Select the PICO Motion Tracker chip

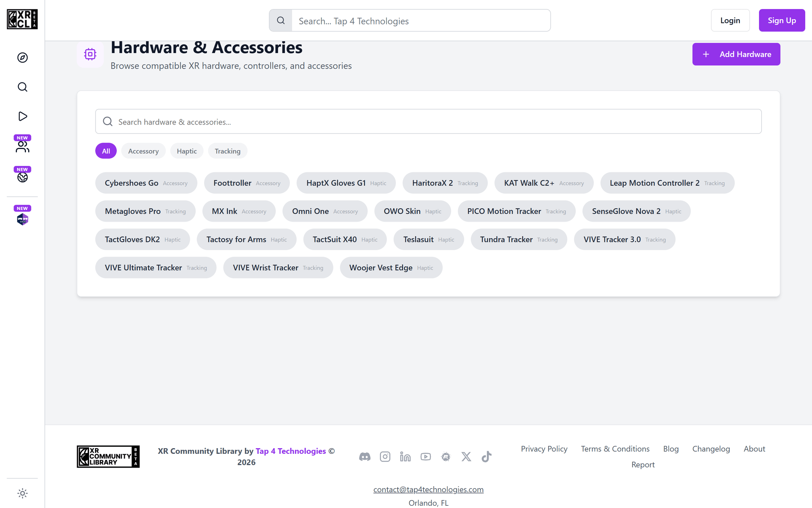click(517, 211)
